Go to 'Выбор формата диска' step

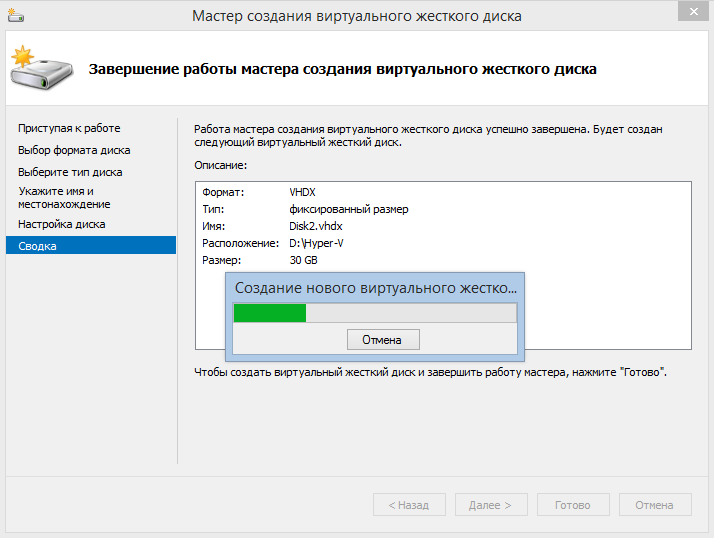pos(74,150)
